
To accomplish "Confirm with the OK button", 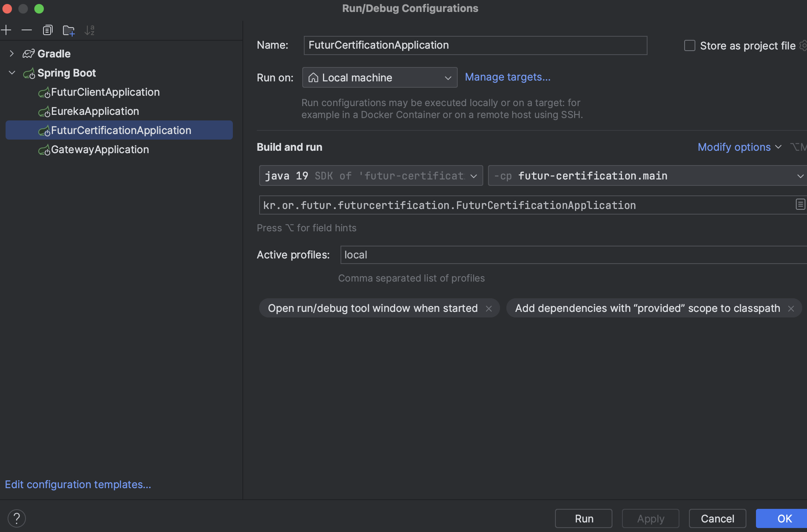I will pyautogui.click(x=781, y=518).
